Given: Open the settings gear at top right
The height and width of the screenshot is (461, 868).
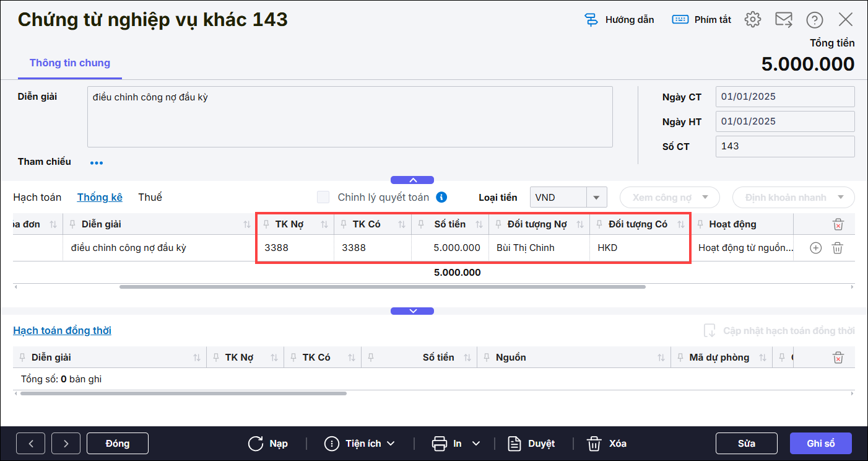Looking at the screenshot, I should [x=752, y=19].
